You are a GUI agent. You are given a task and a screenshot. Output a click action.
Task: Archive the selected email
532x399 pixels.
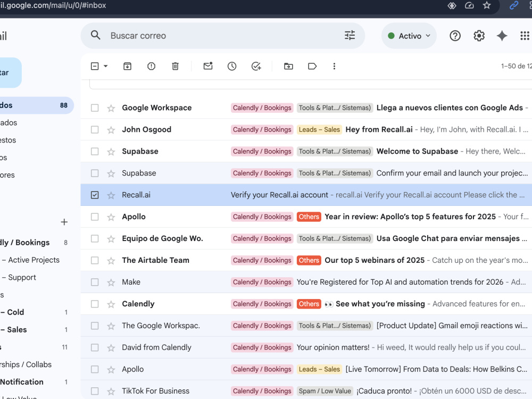127,66
